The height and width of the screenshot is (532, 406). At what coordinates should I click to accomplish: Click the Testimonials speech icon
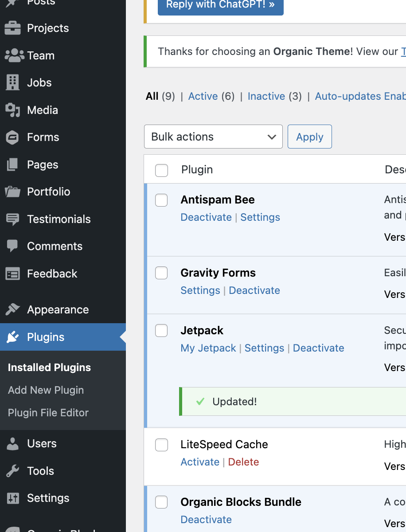click(12, 219)
